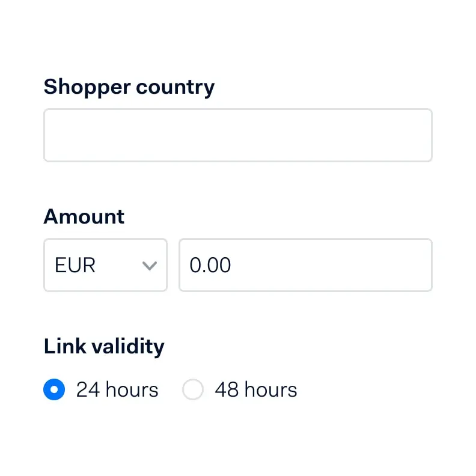476x476 pixels.
Task: Focus the amount field showing 0.00
Action: point(305,265)
